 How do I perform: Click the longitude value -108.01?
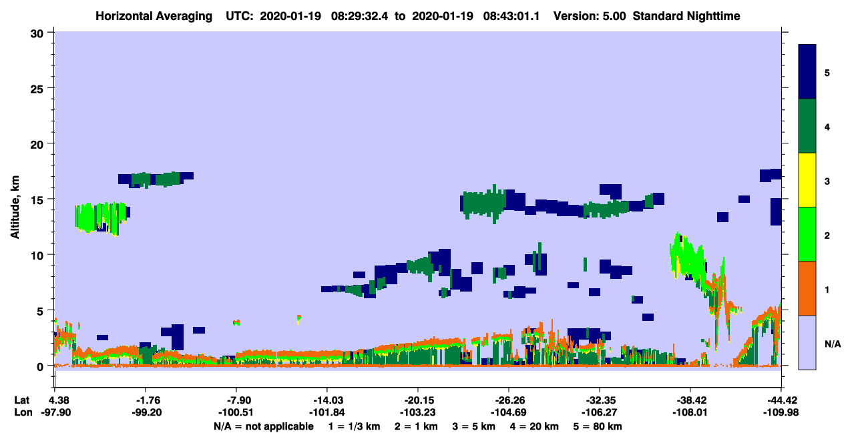[690, 413]
